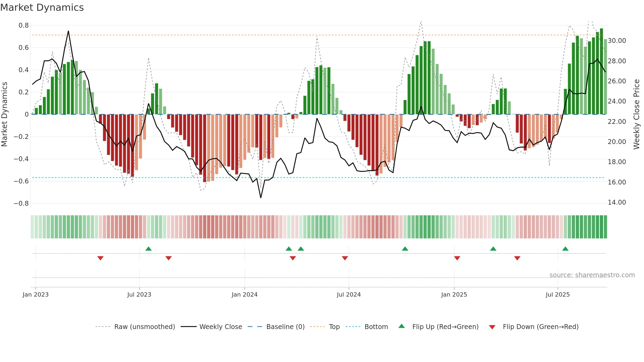Select the left of the two adjacent flip-up triangles between Jan 2024 and Jul 2024

289,249
